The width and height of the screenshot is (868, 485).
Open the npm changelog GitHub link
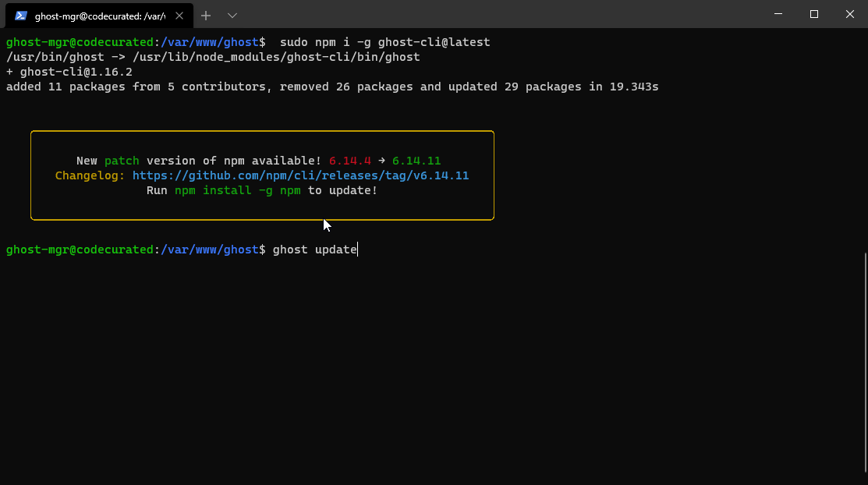[x=300, y=175]
